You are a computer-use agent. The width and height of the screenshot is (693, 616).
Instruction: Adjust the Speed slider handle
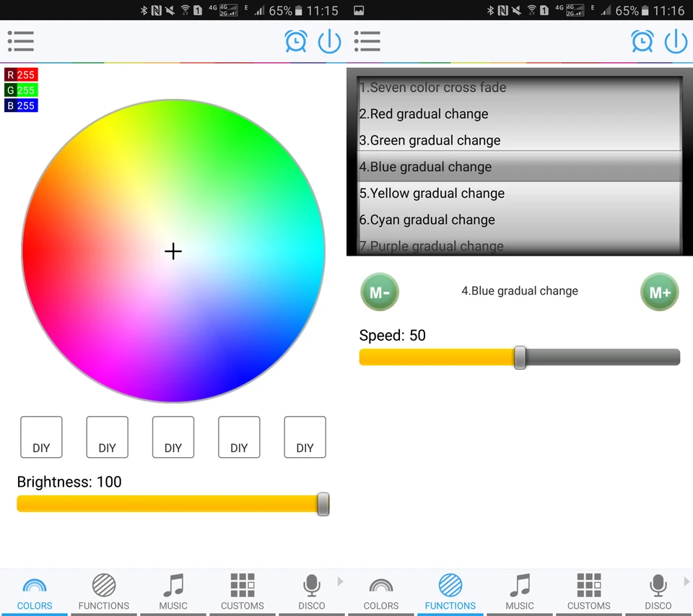point(521,357)
